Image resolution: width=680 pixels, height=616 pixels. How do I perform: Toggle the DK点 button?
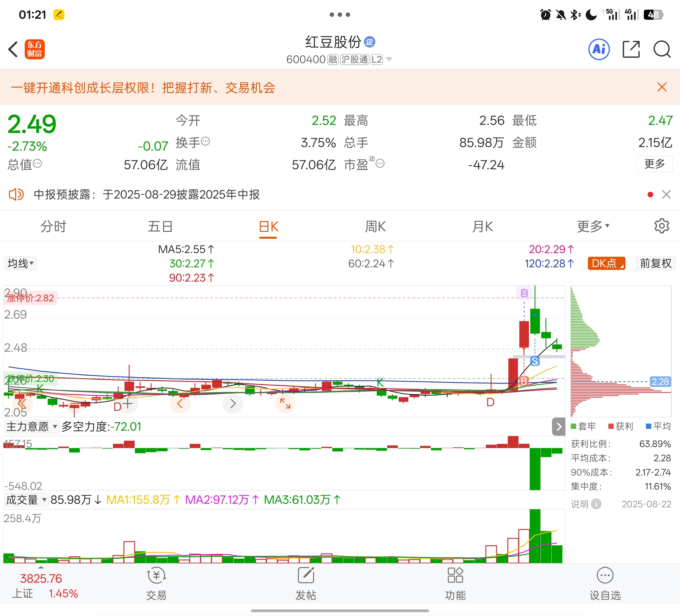607,263
